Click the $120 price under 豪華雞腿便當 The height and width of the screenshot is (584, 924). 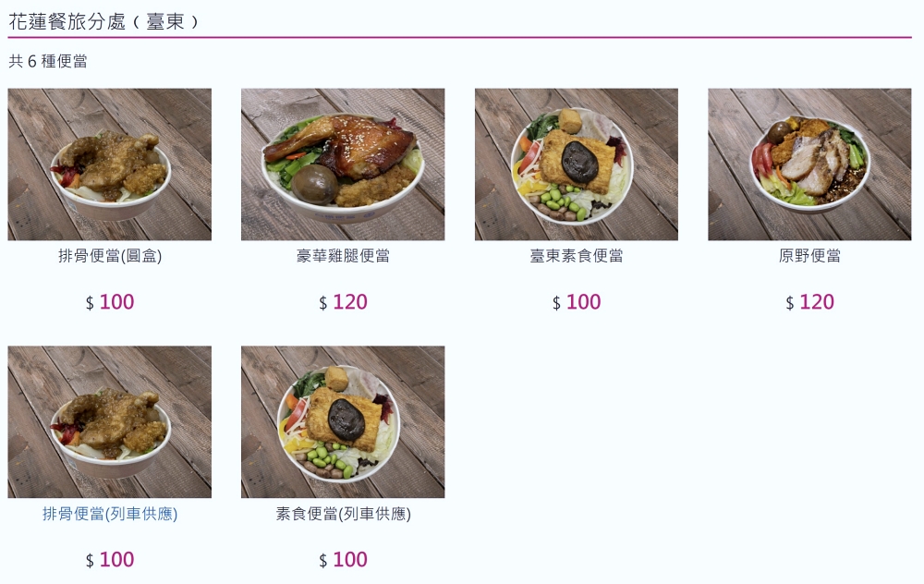click(x=342, y=302)
